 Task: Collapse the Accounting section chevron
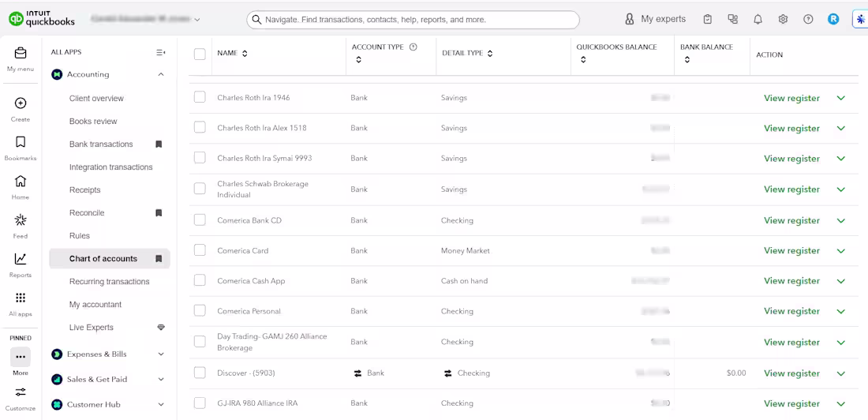tap(161, 74)
